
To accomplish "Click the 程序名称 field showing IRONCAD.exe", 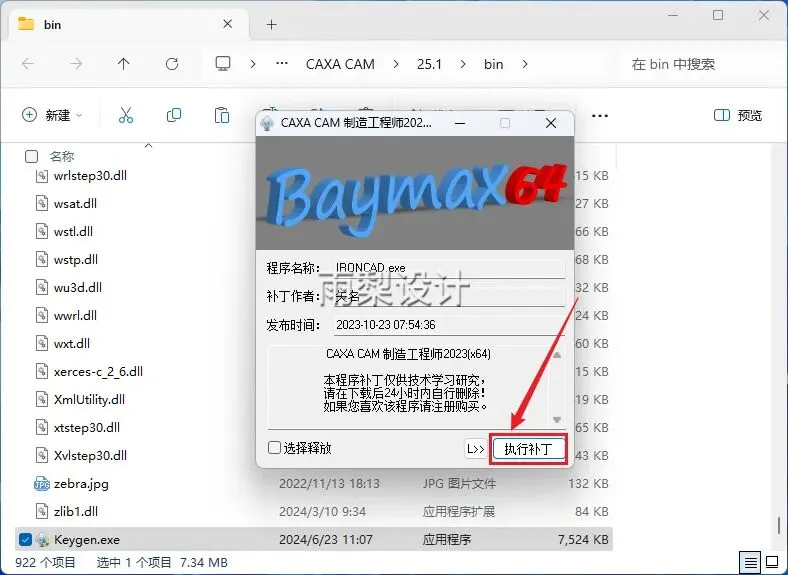I will tap(449, 268).
